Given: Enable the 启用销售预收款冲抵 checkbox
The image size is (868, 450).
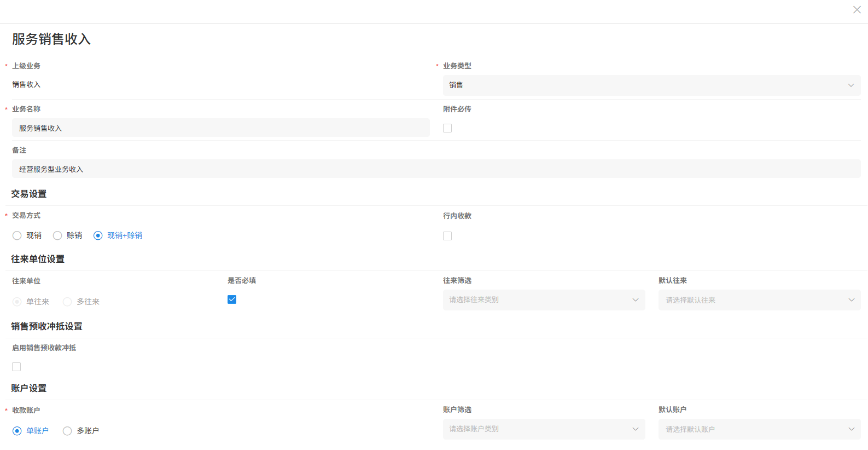Looking at the screenshot, I should pyautogui.click(x=16, y=367).
